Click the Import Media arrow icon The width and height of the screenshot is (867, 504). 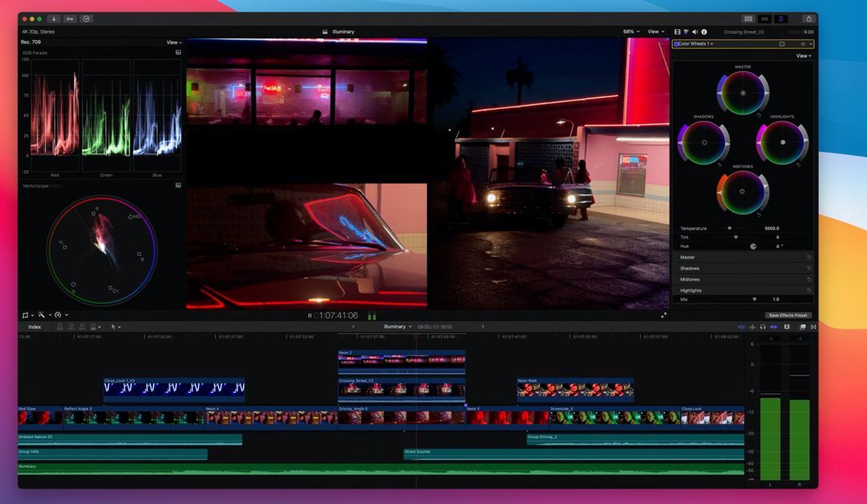(54, 19)
